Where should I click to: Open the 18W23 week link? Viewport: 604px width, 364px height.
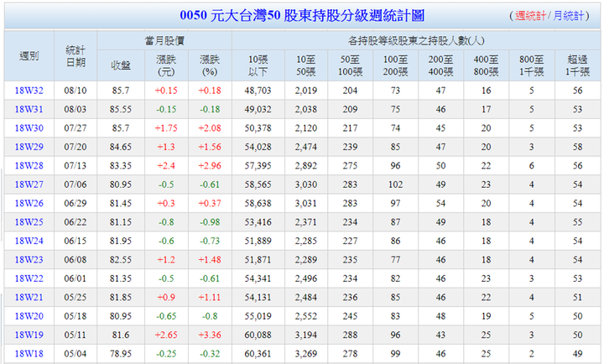pyautogui.click(x=29, y=260)
